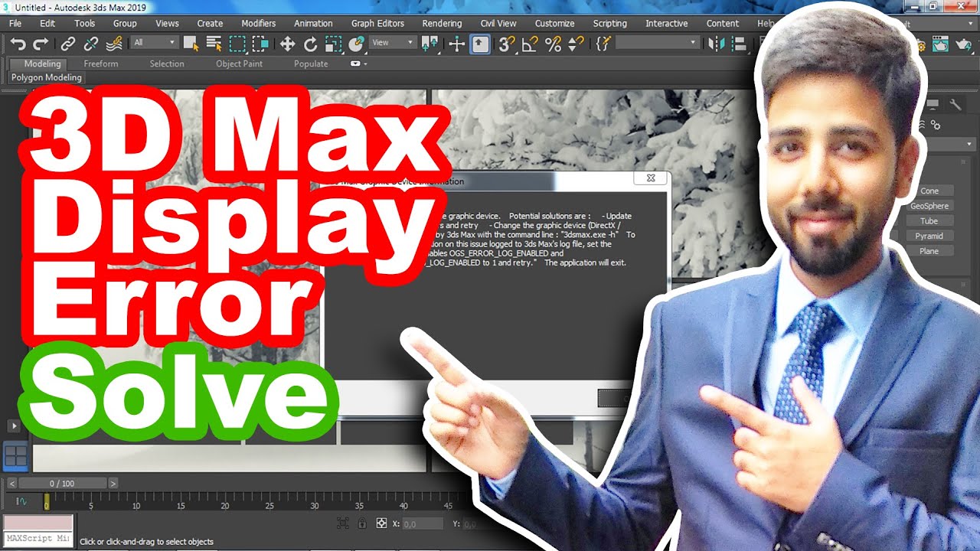Open the Edit menu
Screen dimensions: 980x551
(47, 24)
